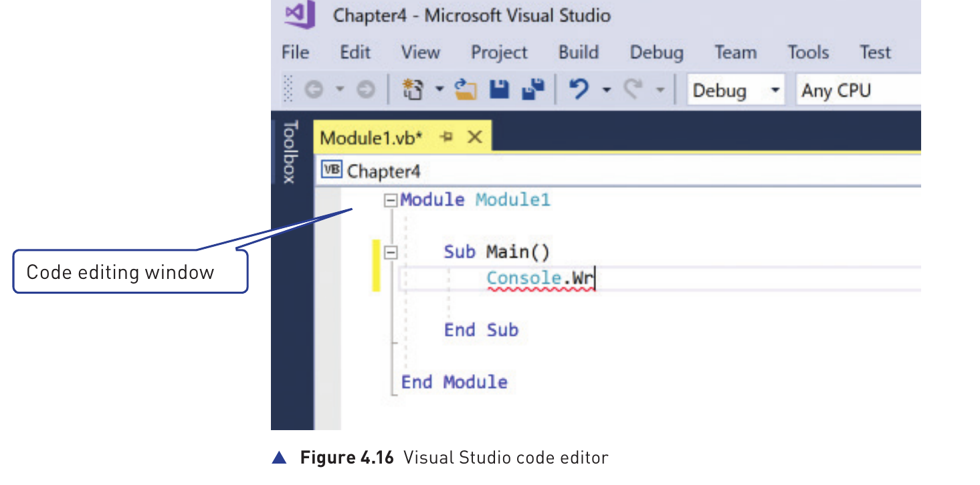Viewport: 980px width, 485px height.
Task: Collapse the Sub Main() code block
Action: click(391, 253)
